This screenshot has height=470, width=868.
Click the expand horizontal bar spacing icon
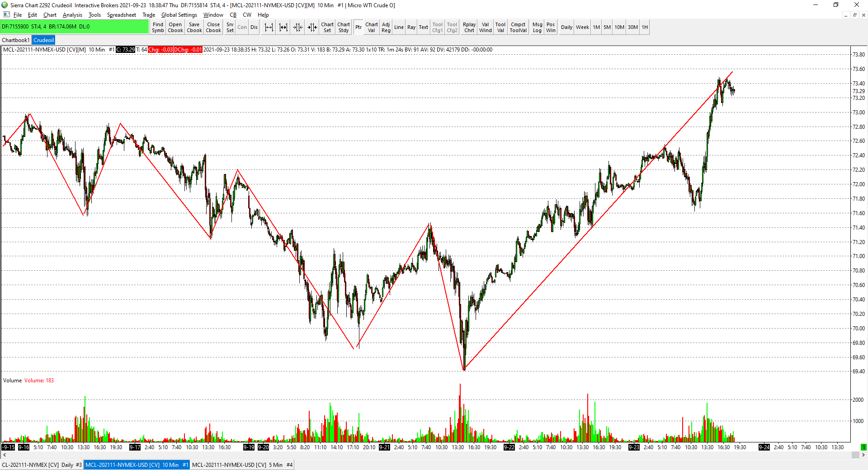click(269, 28)
